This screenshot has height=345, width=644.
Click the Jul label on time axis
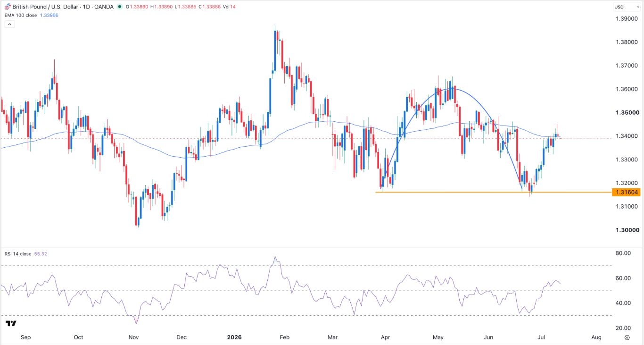click(541, 337)
